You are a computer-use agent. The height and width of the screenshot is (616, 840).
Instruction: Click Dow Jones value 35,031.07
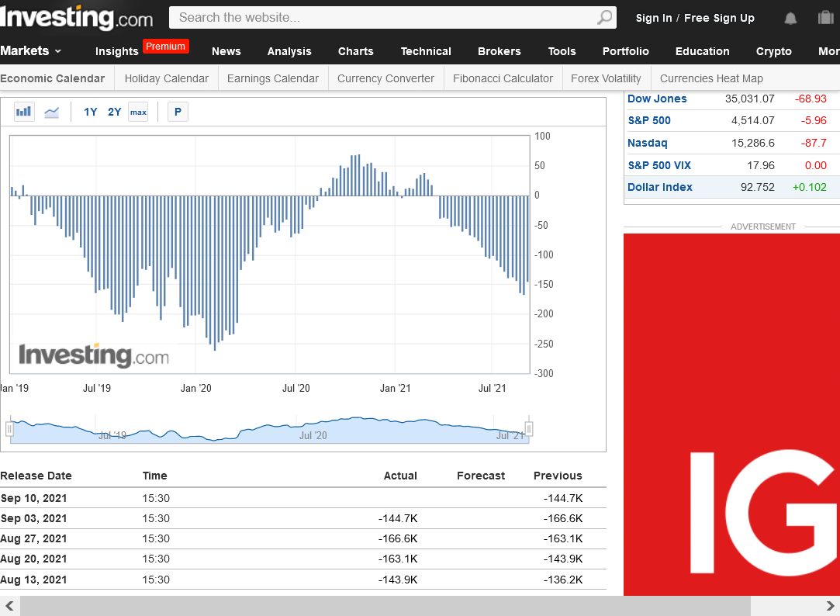coord(749,99)
